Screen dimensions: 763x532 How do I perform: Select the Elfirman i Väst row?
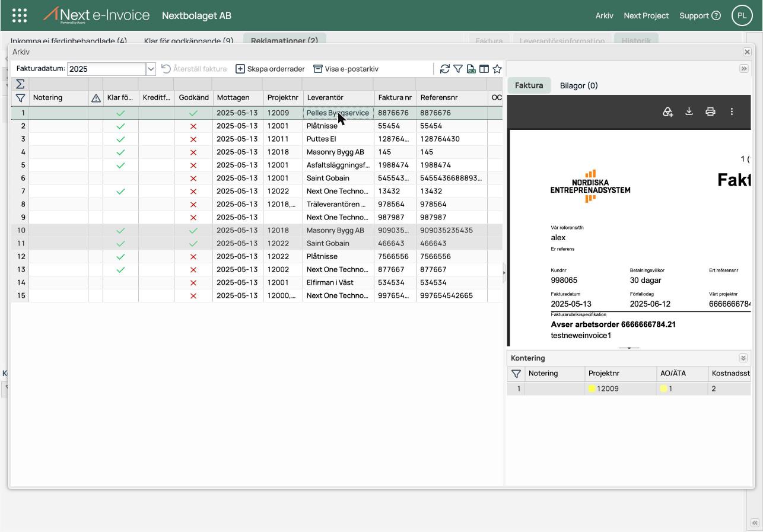(x=257, y=282)
